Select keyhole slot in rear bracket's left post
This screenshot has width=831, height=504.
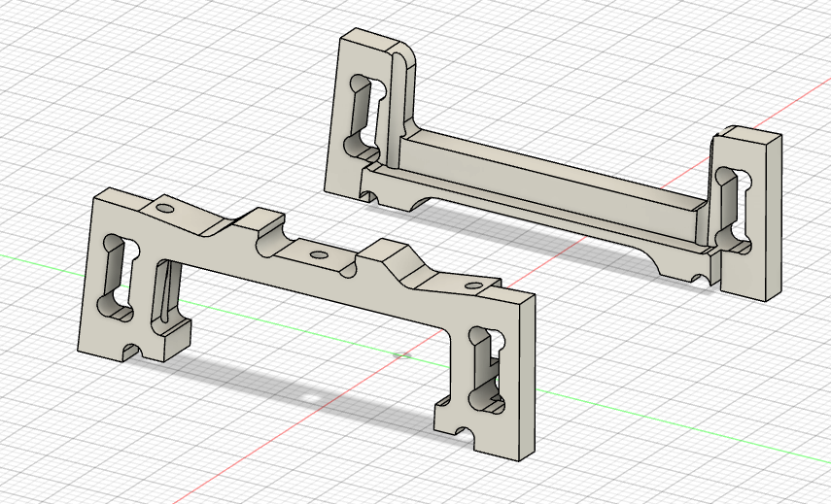coord(365,118)
